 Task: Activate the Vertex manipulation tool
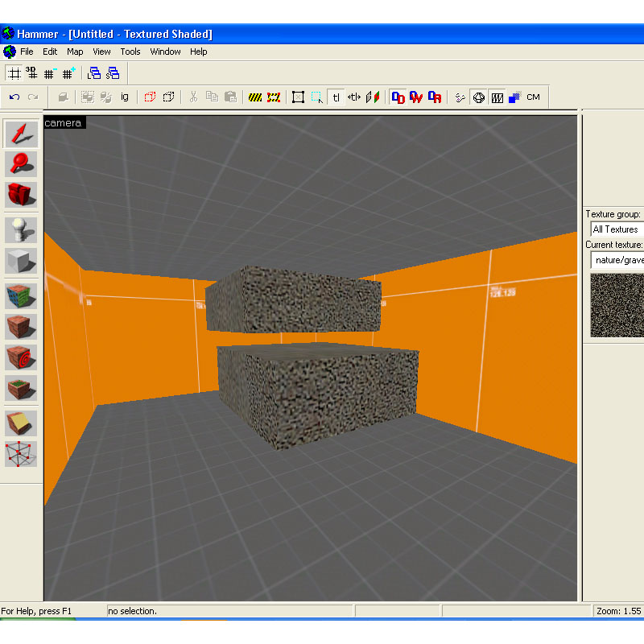(22, 454)
